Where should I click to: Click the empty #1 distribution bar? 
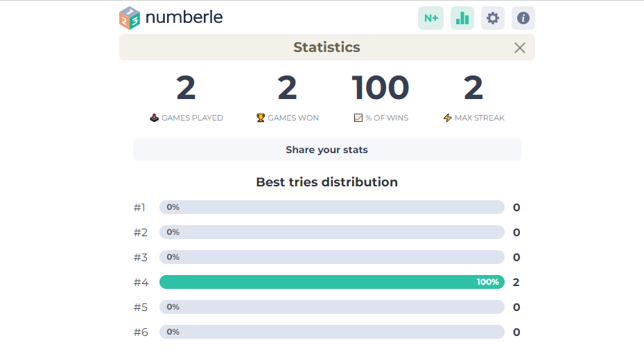coord(331,207)
